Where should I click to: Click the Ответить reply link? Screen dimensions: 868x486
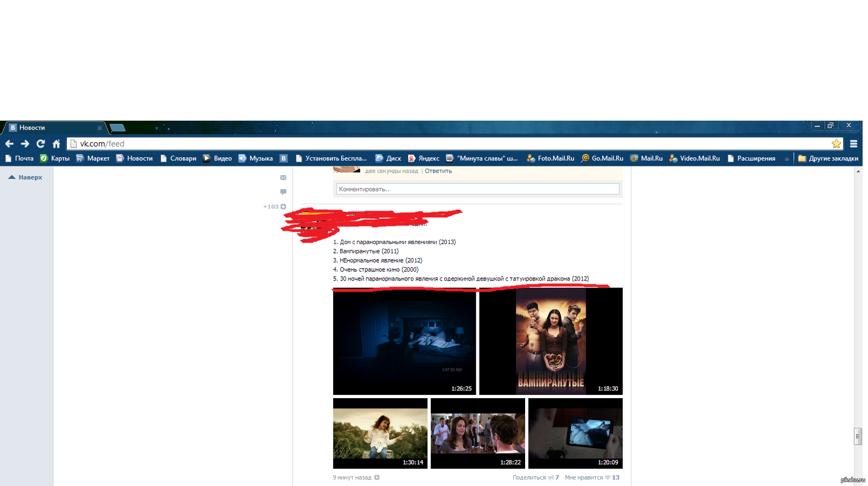pyautogui.click(x=438, y=171)
